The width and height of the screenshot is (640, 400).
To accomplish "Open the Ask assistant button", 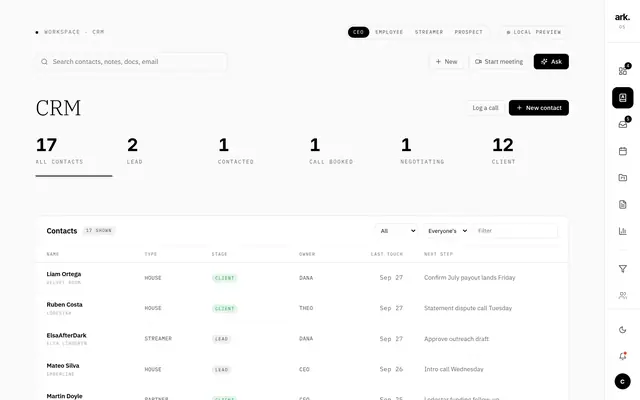I will [x=551, y=62].
